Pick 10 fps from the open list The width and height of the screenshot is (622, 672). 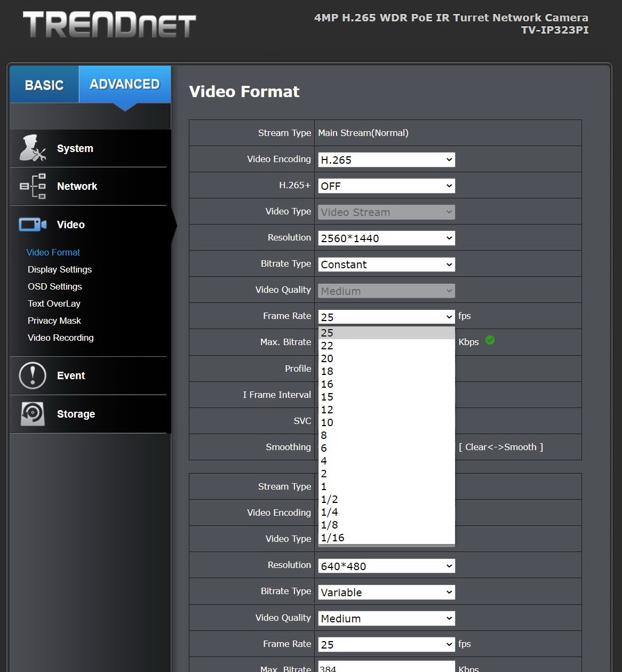tap(387, 422)
